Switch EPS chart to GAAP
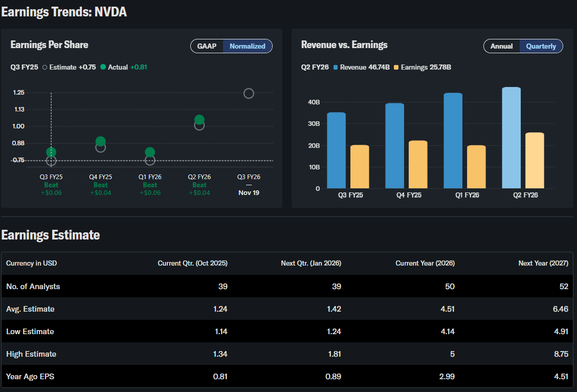The height and width of the screenshot is (392, 577). pyautogui.click(x=207, y=46)
